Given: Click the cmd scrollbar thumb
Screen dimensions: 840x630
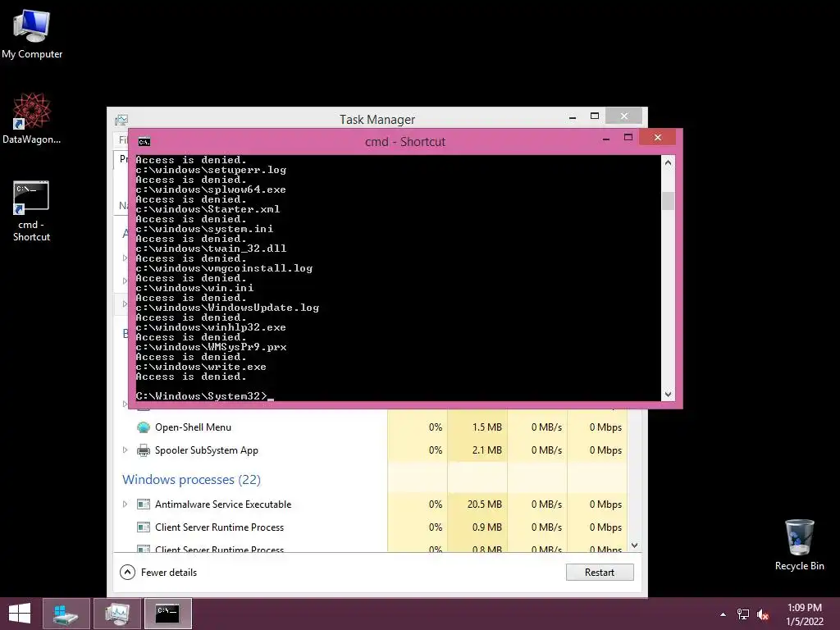Looking at the screenshot, I should pyautogui.click(x=668, y=201).
